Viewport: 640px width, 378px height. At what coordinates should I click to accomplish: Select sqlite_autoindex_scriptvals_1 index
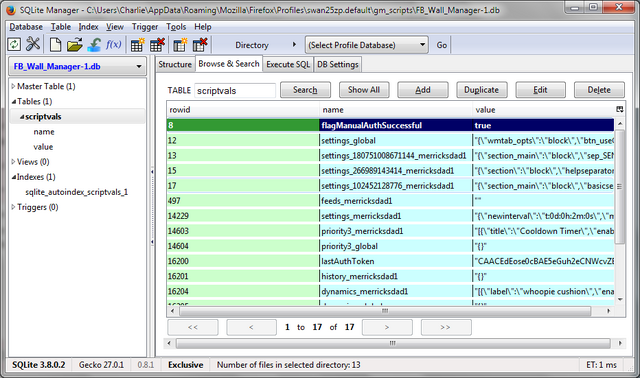tap(77, 192)
